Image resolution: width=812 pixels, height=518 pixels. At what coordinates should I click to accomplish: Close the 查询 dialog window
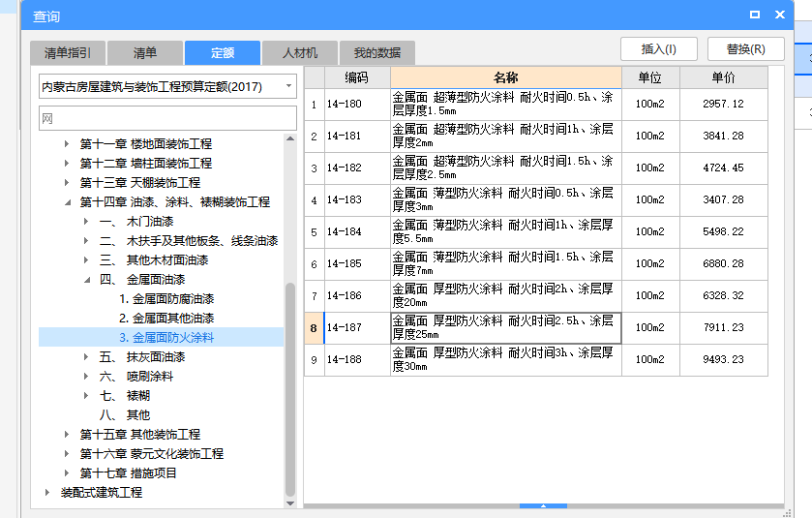[x=780, y=15]
